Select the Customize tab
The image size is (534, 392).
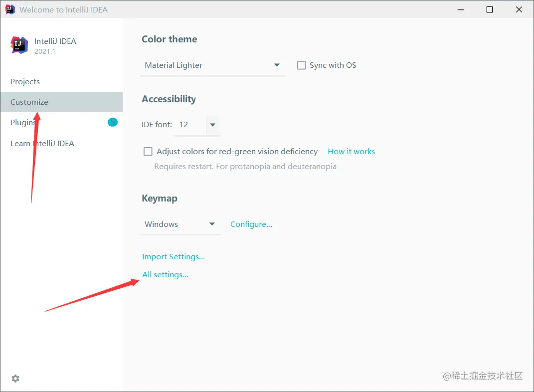coord(61,102)
